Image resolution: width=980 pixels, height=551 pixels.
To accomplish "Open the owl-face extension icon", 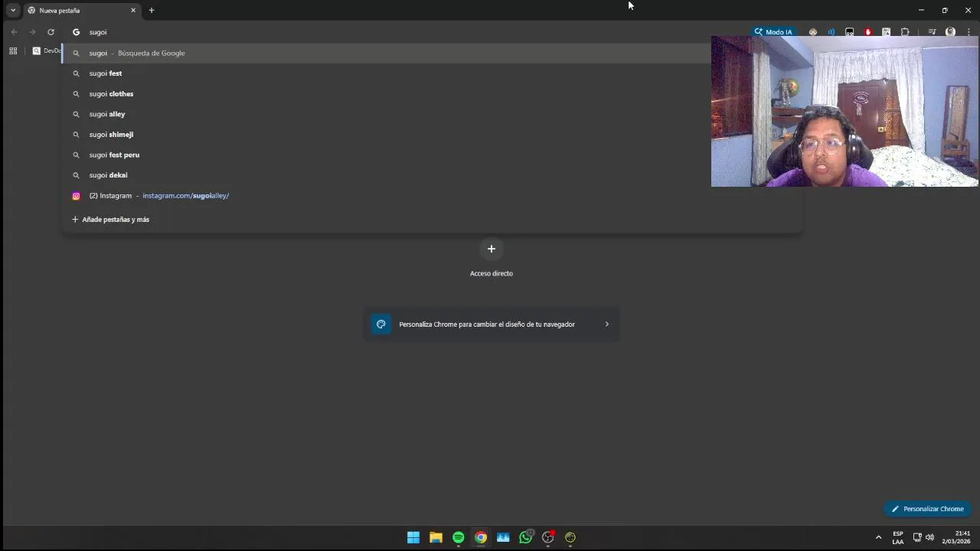I will coord(813,32).
